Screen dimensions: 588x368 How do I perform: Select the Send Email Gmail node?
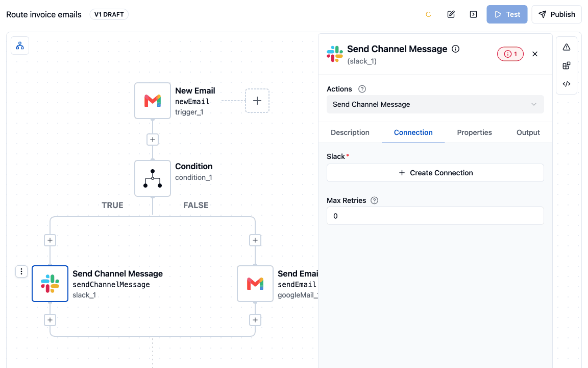[x=255, y=284]
